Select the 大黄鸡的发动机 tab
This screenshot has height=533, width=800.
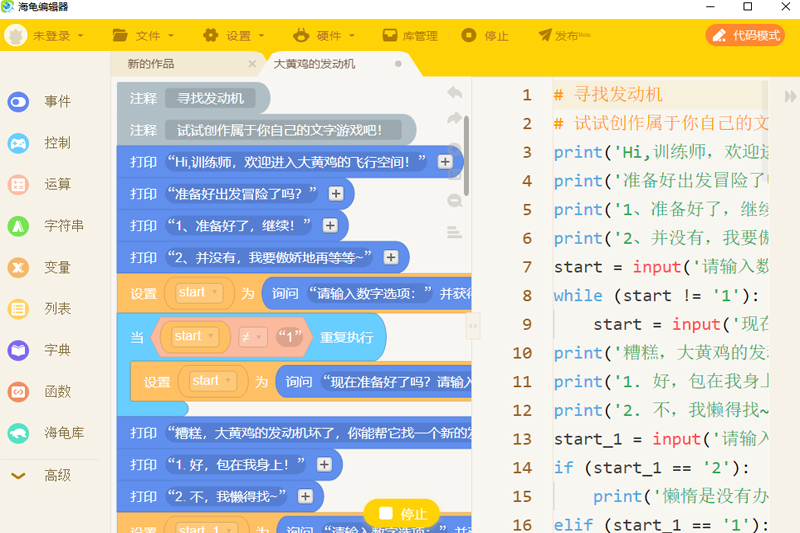pyautogui.click(x=314, y=64)
